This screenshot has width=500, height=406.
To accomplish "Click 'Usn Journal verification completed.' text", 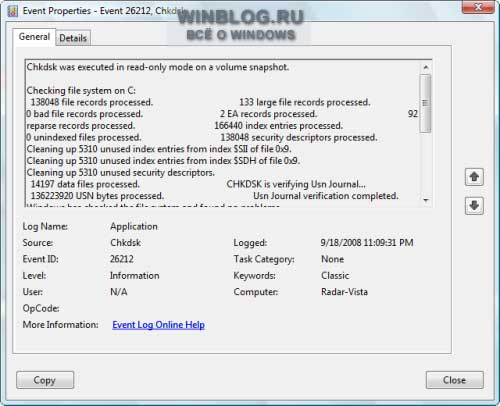I will (x=326, y=196).
